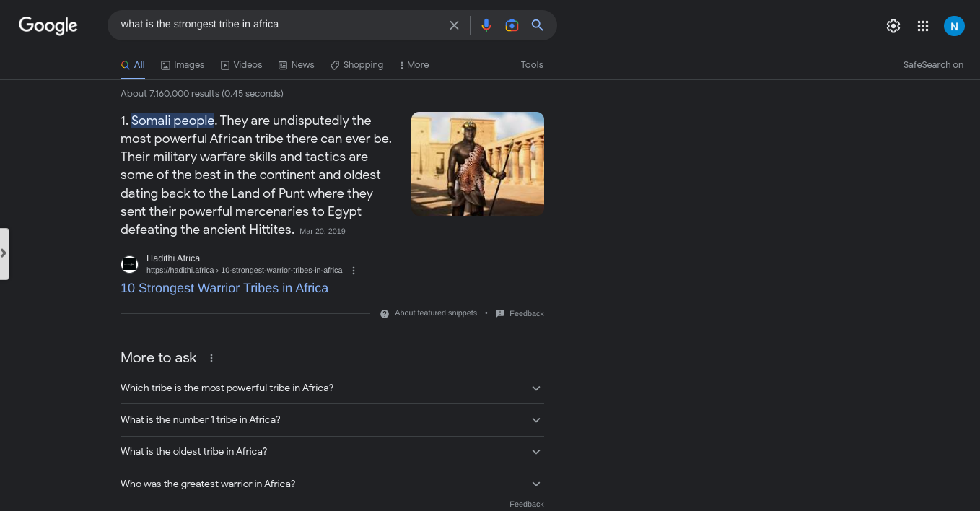Viewport: 980px width, 511px height.
Task: Open three-dot options next to More to ask
Action: point(211,358)
